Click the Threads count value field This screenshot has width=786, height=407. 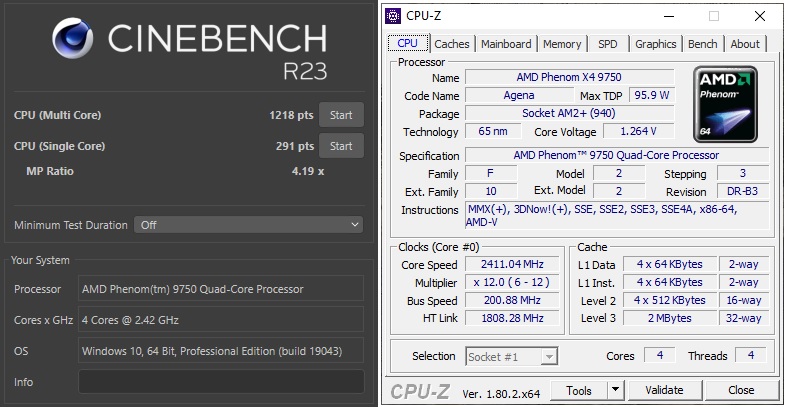point(750,355)
